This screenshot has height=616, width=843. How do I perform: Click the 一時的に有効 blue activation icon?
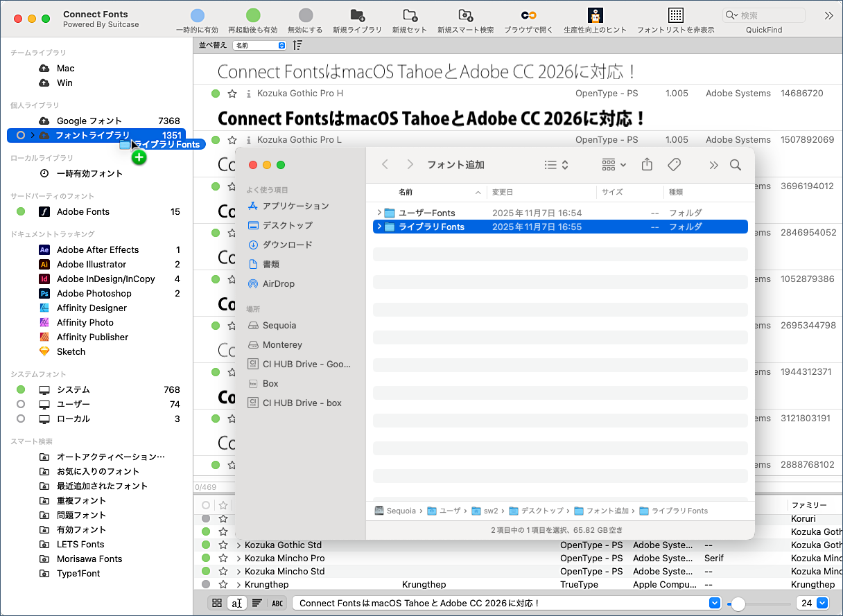tap(197, 15)
